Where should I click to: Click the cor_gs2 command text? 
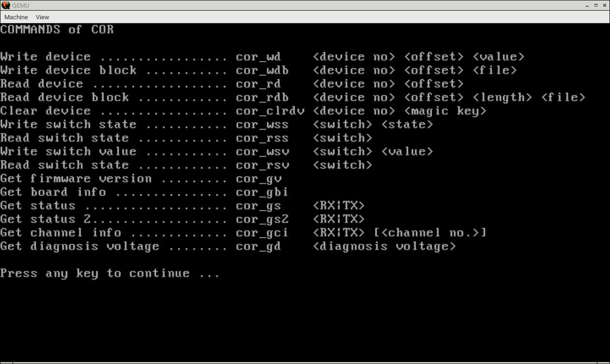[x=262, y=219]
